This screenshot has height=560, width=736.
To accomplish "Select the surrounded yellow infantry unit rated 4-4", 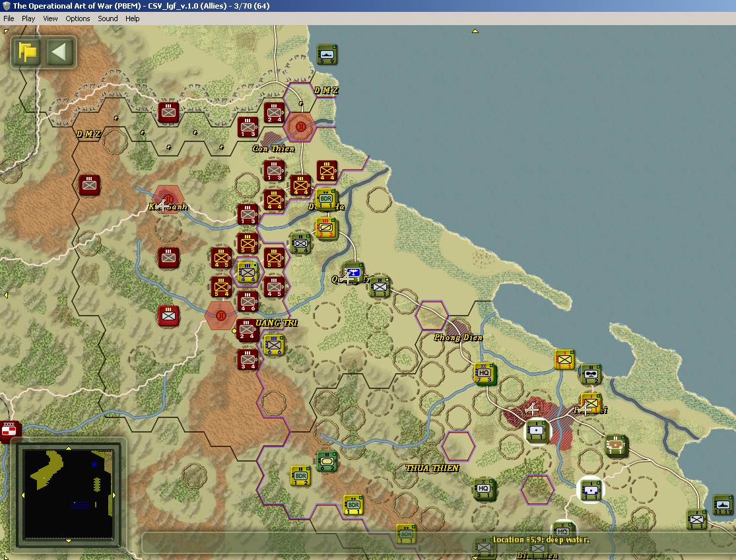I will [248, 273].
